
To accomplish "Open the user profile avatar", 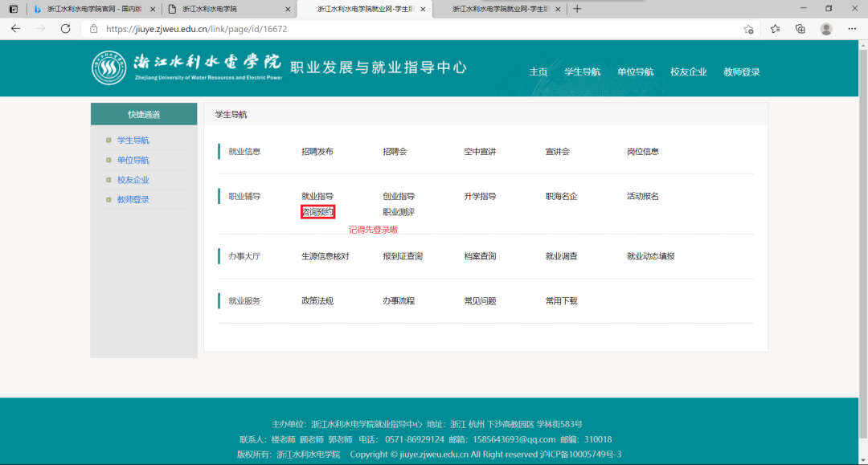I will (826, 29).
